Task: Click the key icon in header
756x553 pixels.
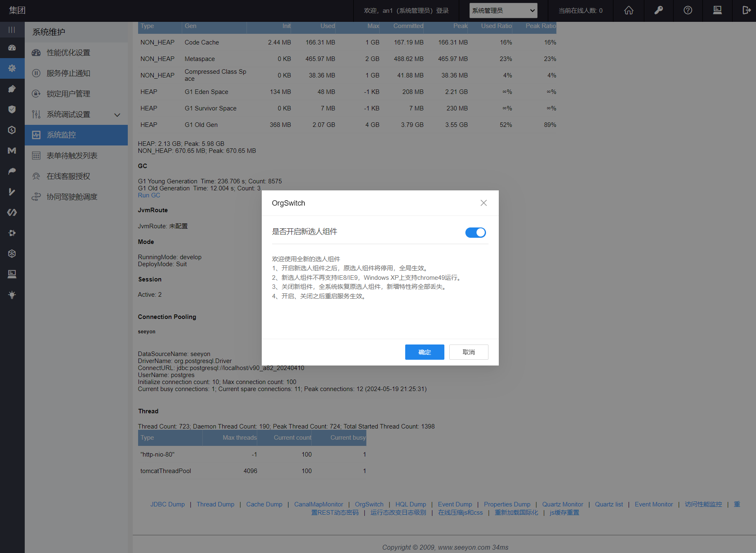Action: (658, 10)
